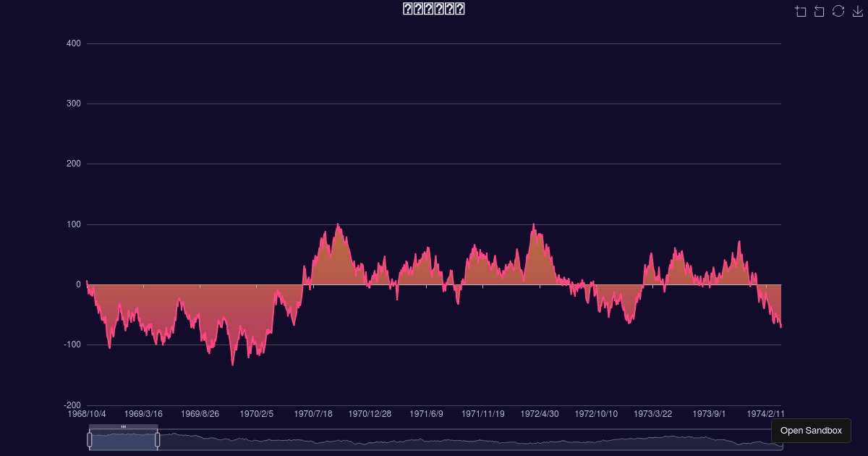The height and width of the screenshot is (456, 868).
Task: Click the restore chart icon
Action: [838, 11]
